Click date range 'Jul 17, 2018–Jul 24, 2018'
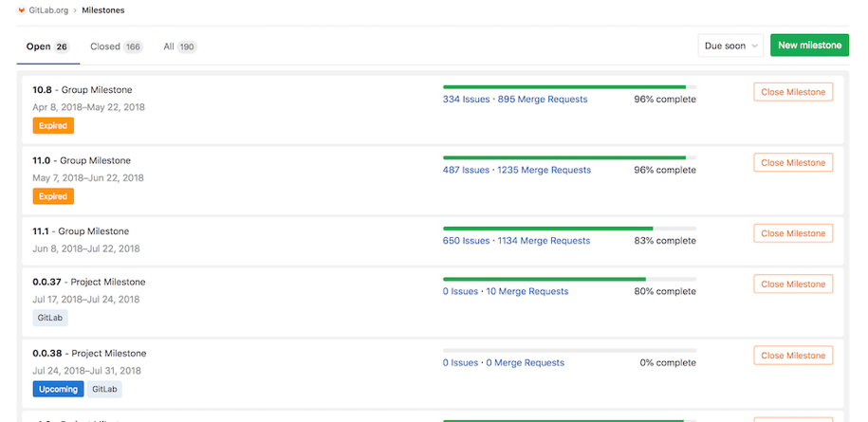Image resolution: width=868 pixels, height=422 pixels. (x=85, y=300)
